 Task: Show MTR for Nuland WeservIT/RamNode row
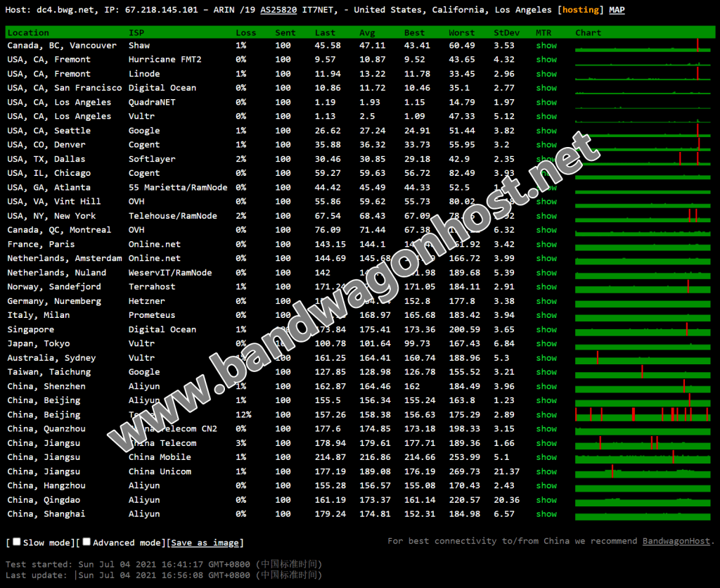546,272
